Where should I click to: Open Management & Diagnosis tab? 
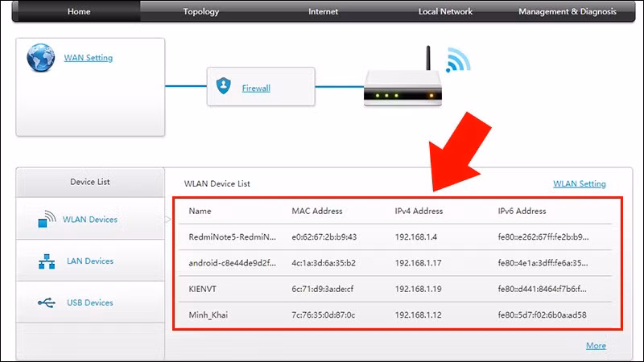tap(567, 11)
